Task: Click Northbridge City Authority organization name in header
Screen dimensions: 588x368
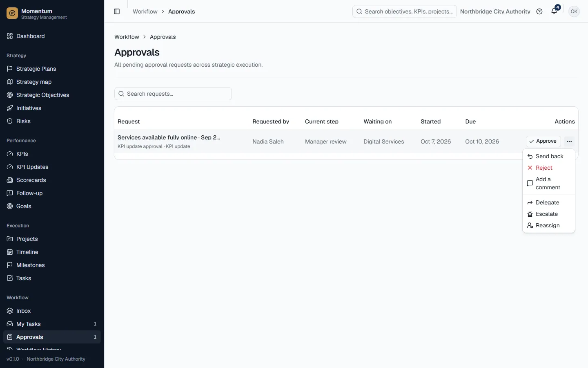Action: click(495, 11)
